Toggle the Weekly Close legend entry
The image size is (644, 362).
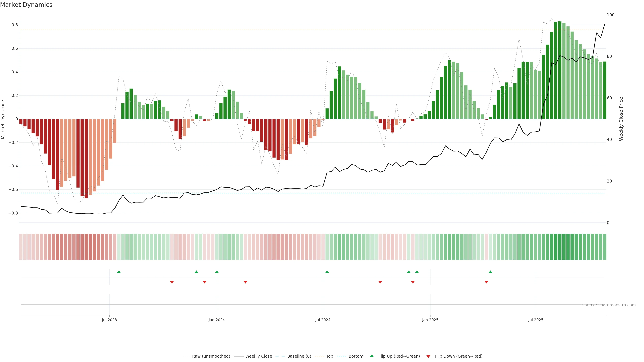[x=258, y=356]
